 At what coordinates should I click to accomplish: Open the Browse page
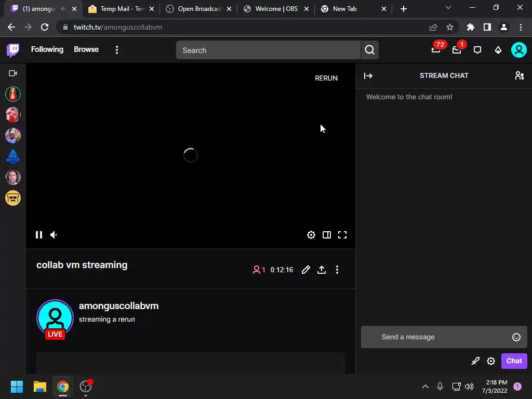point(86,49)
